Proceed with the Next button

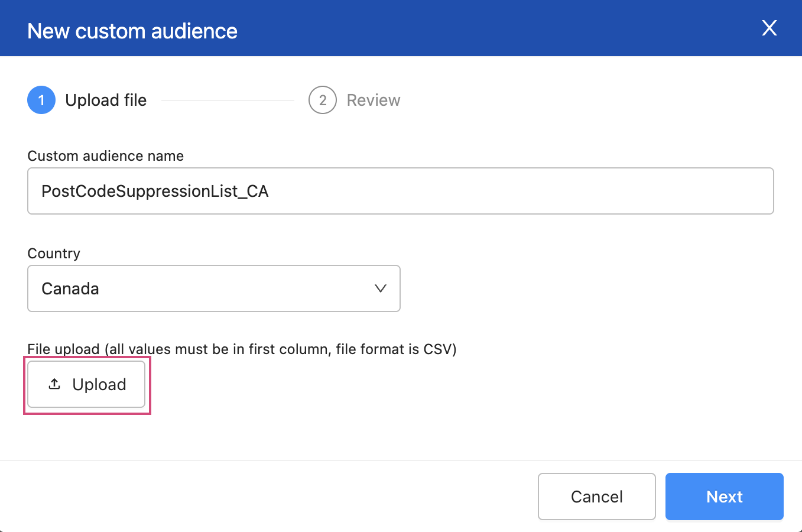click(x=725, y=497)
